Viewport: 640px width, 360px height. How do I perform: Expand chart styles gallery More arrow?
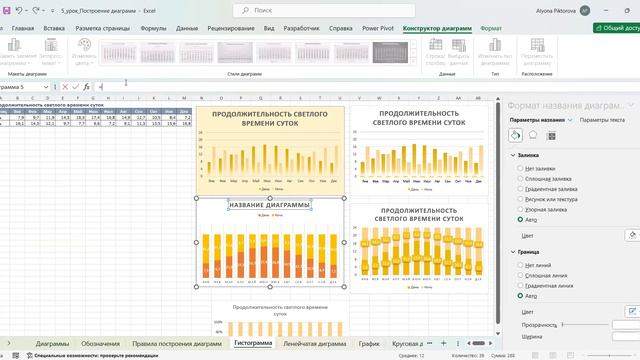point(413,61)
